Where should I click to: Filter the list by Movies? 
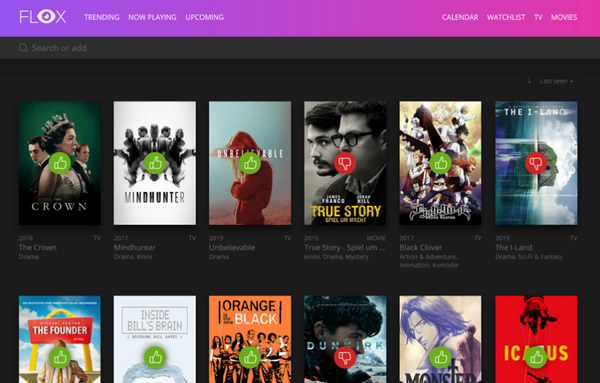564,17
